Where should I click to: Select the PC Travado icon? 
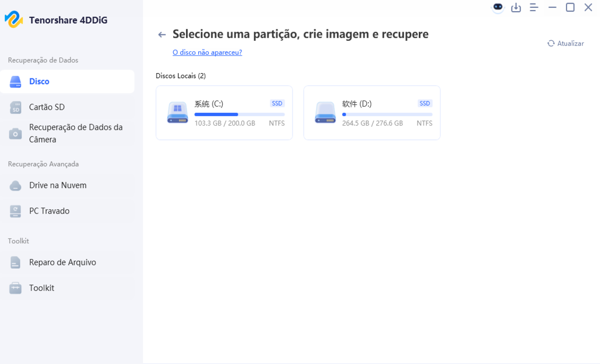tap(15, 210)
